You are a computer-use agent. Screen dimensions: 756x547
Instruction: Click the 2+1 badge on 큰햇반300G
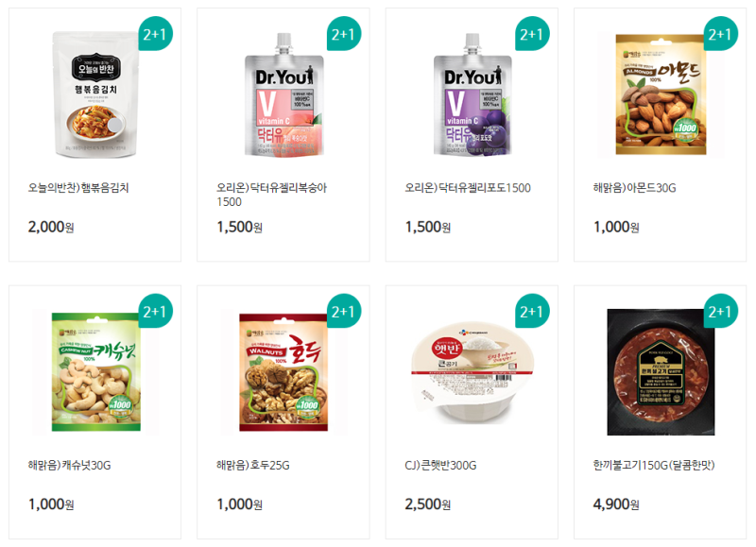click(532, 312)
